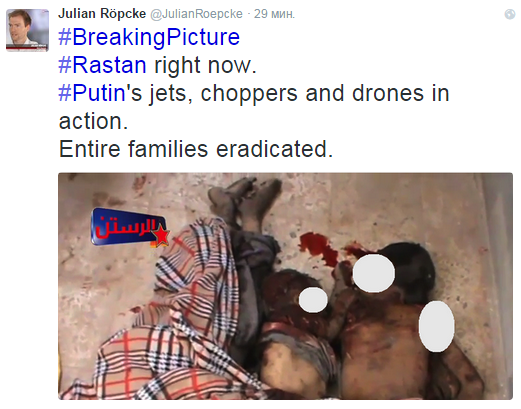Screen dimensions: 521x409
Task: Click the Julian Röpcke display name
Action: pyautogui.click(x=102, y=14)
